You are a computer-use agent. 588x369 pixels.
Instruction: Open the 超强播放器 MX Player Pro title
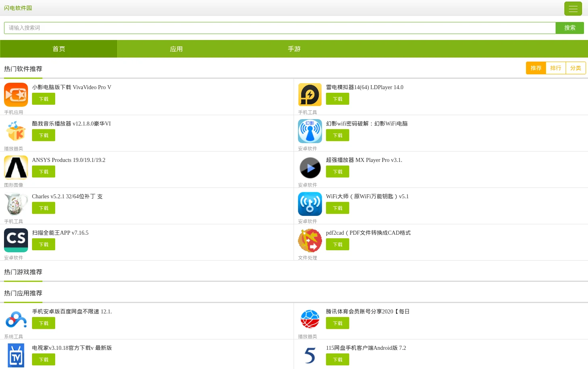pyautogui.click(x=364, y=160)
